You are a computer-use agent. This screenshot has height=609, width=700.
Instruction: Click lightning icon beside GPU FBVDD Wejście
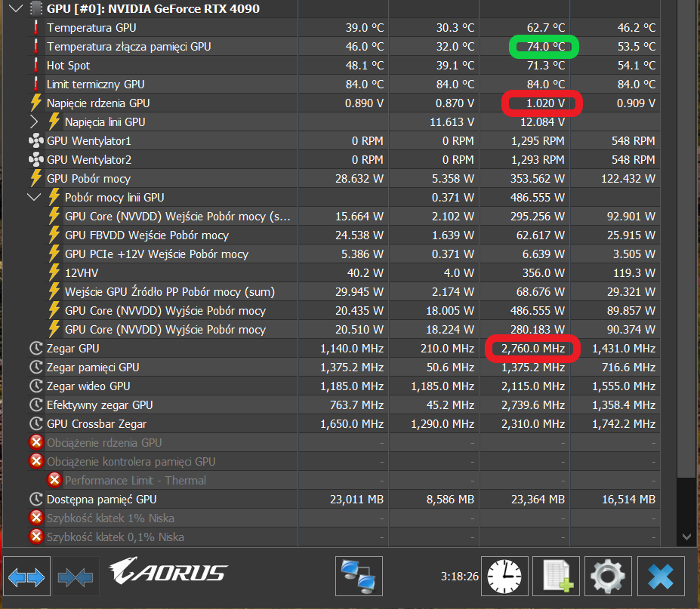tap(54, 235)
